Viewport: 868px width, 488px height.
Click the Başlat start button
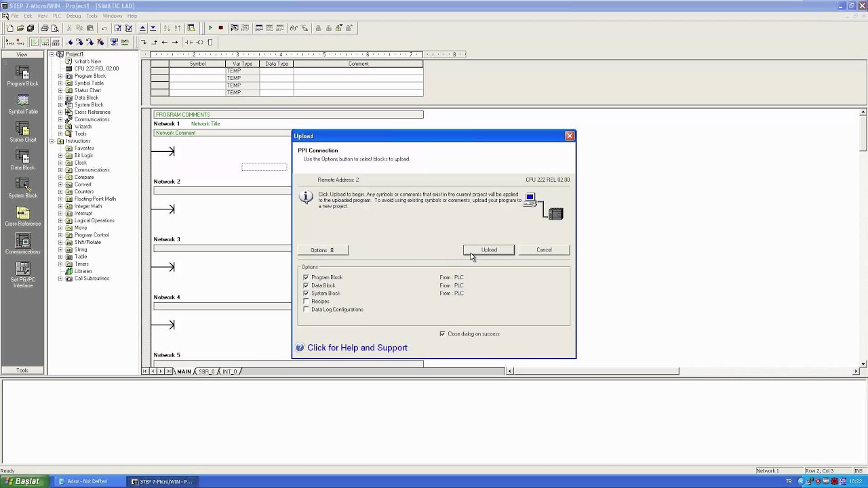24,481
